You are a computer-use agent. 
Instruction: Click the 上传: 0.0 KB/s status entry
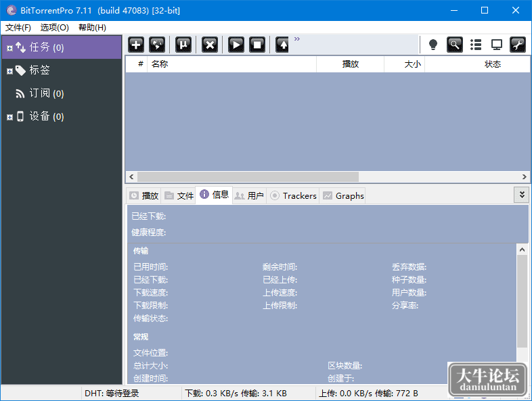tap(368, 393)
